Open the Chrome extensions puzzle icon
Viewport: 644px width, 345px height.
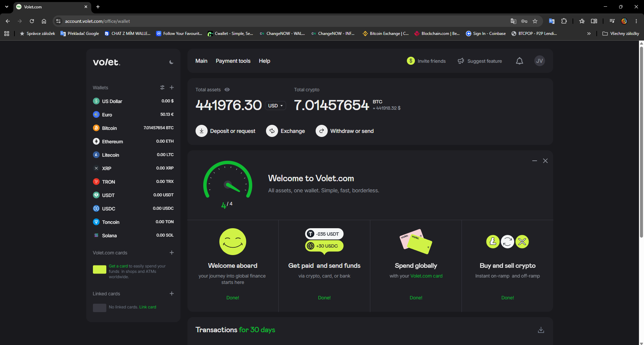coord(564,21)
